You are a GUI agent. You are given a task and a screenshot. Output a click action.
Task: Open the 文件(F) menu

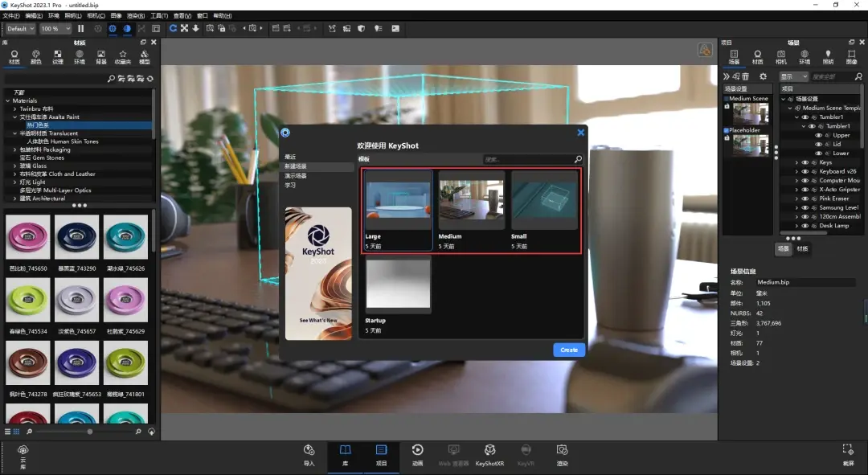point(11,15)
